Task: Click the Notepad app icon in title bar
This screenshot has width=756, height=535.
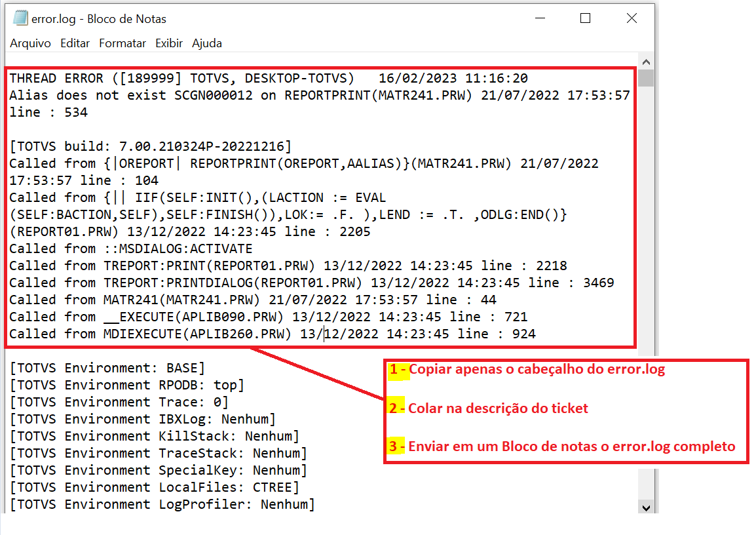Action: [x=21, y=18]
